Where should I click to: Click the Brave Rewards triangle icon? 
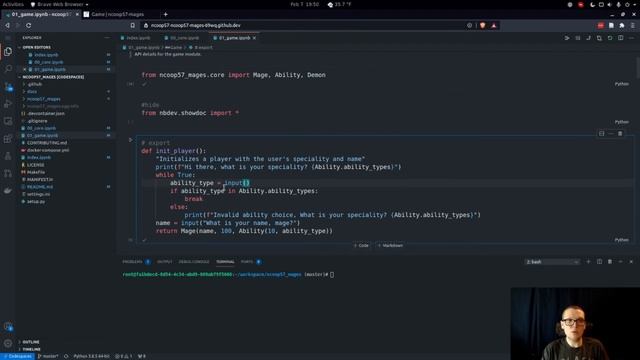[x=494, y=25]
